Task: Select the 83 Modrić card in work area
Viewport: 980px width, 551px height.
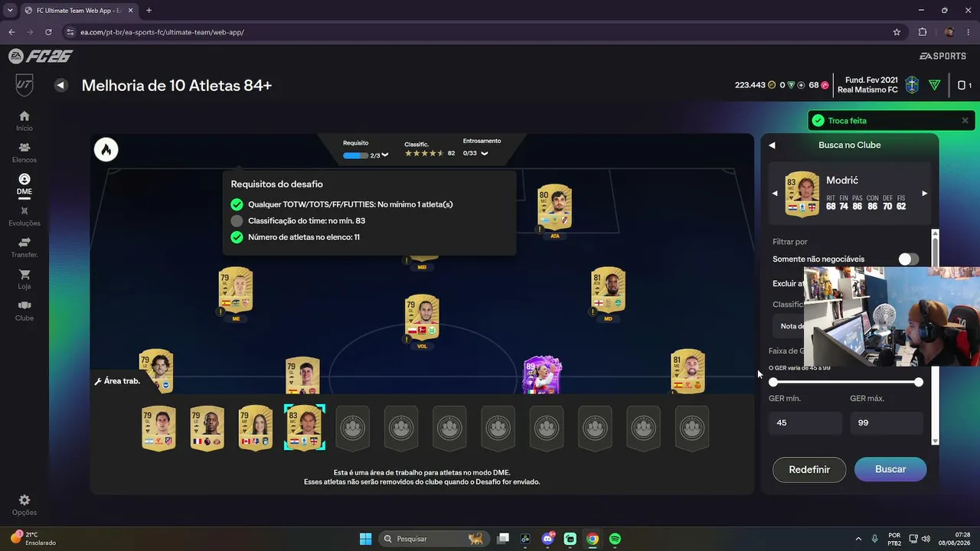Action: (304, 428)
